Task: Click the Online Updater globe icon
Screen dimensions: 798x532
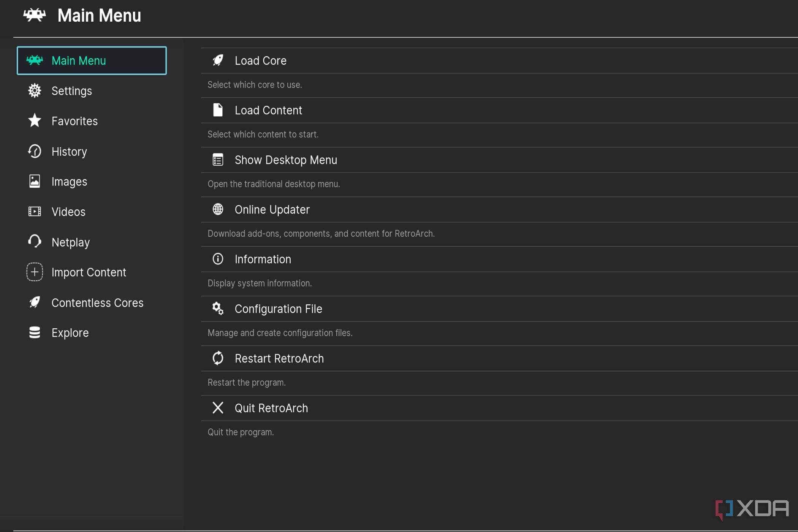Action: pyautogui.click(x=218, y=209)
